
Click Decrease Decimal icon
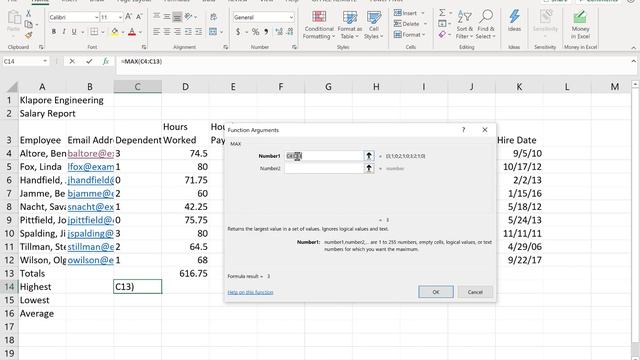click(x=290, y=31)
